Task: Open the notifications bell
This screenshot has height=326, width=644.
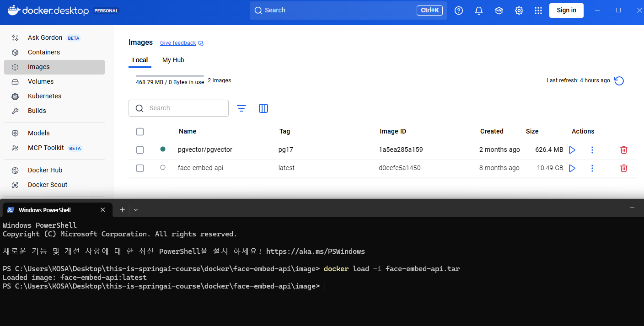Action: pyautogui.click(x=479, y=11)
